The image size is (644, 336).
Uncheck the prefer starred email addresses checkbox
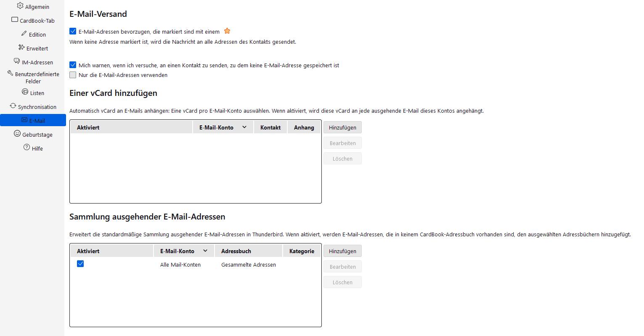pyautogui.click(x=73, y=31)
